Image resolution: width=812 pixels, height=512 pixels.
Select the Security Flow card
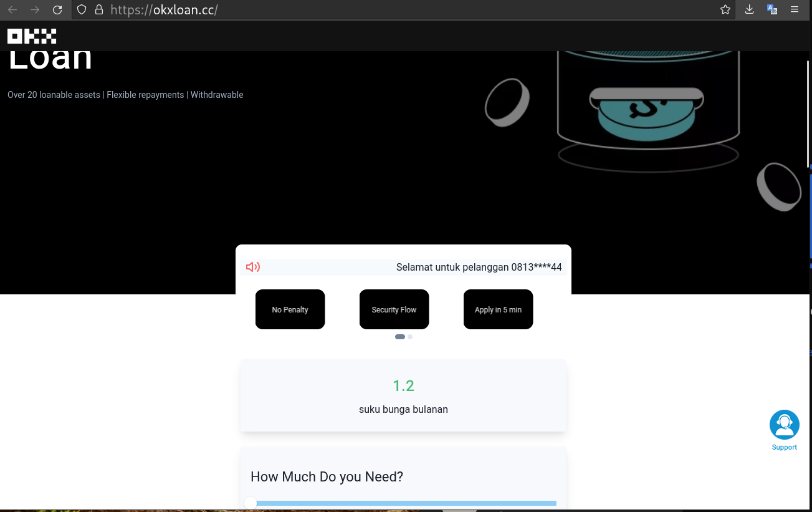point(394,309)
